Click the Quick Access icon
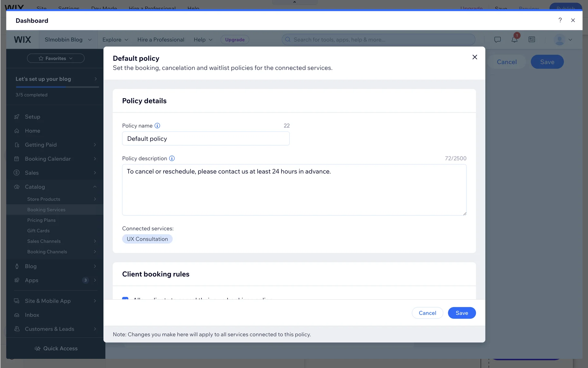The height and width of the screenshot is (368, 588). (37, 349)
